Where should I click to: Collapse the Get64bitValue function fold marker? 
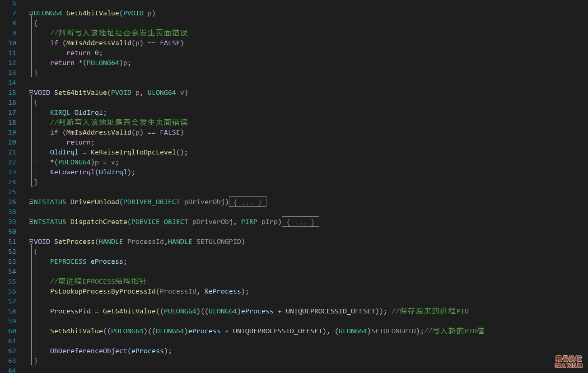[31, 13]
